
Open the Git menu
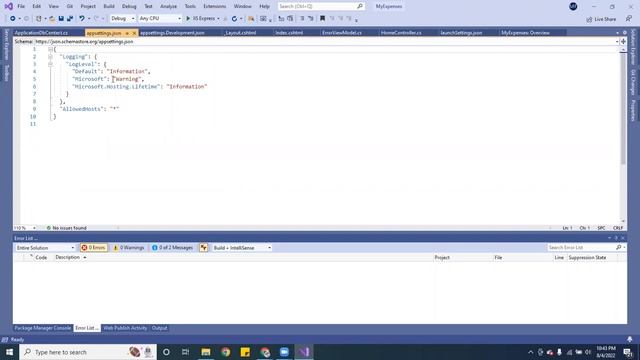pyautogui.click(x=70, y=7)
